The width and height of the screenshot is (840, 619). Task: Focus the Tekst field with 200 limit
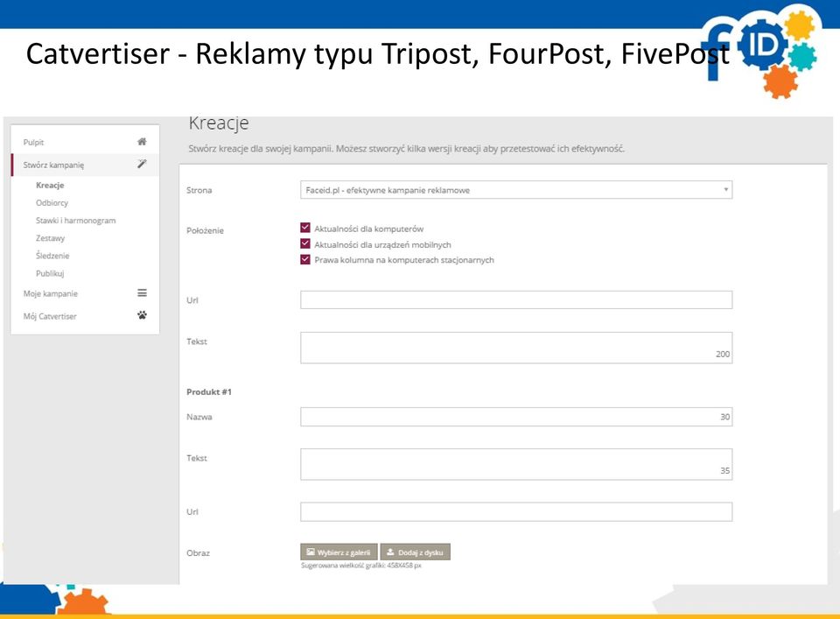coord(516,348)
